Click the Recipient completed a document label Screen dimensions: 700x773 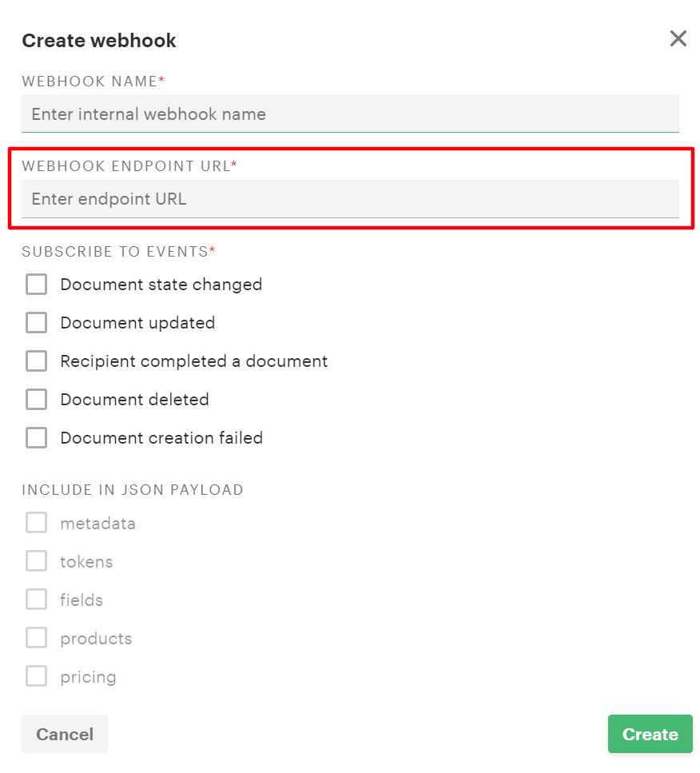point(193,361)
